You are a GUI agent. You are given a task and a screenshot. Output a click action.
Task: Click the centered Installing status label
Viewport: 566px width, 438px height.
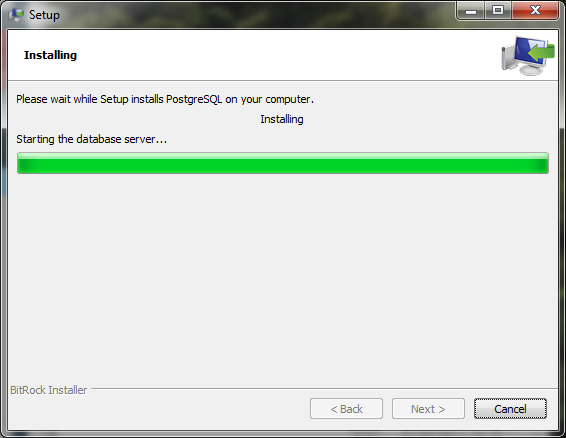click(282, 119)
